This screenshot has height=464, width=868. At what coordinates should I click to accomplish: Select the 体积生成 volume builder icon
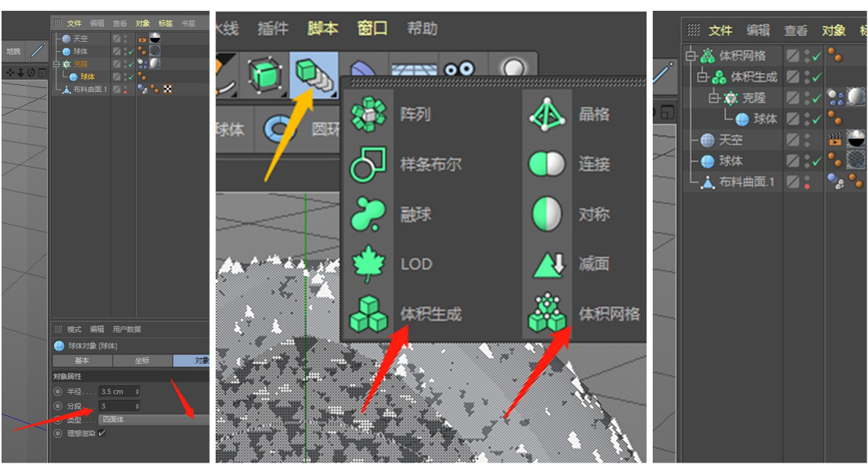click(x=367, y=314)
